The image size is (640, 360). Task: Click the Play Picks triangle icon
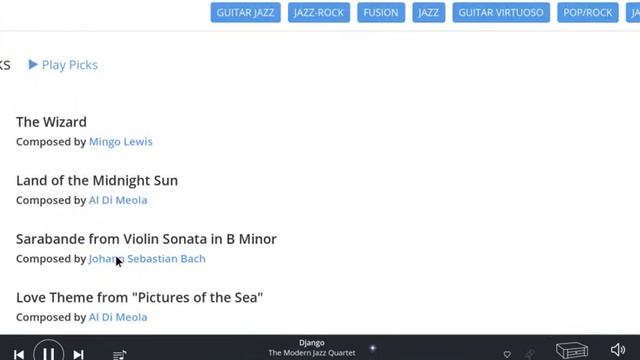pos(33,64)
